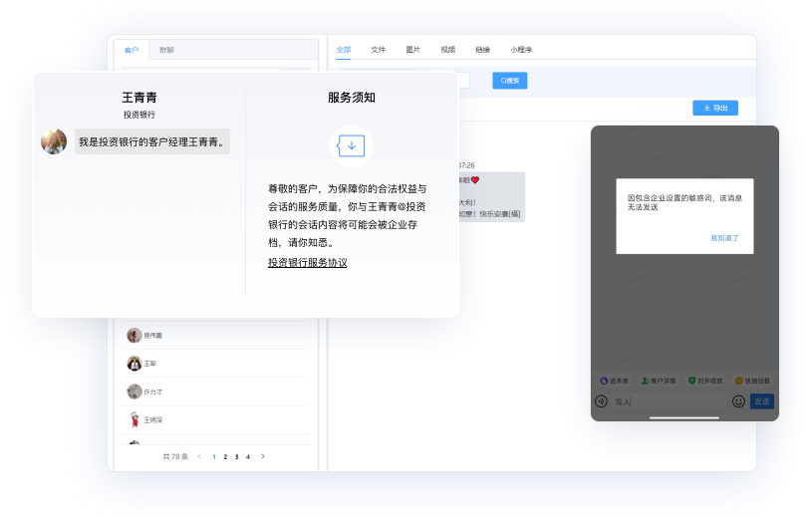Click the voice input icon in chat
Image resolution: width=812 pixels, height=518 pixels.
pos(601,401)
